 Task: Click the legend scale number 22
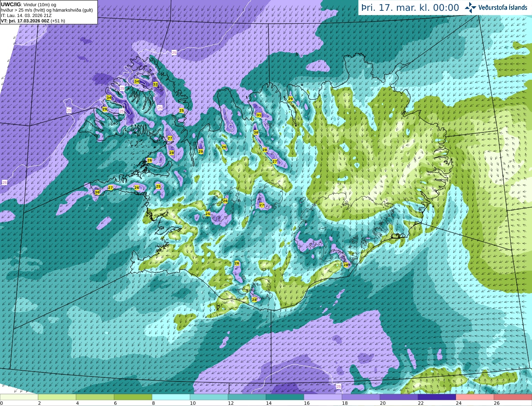[421, 403]
